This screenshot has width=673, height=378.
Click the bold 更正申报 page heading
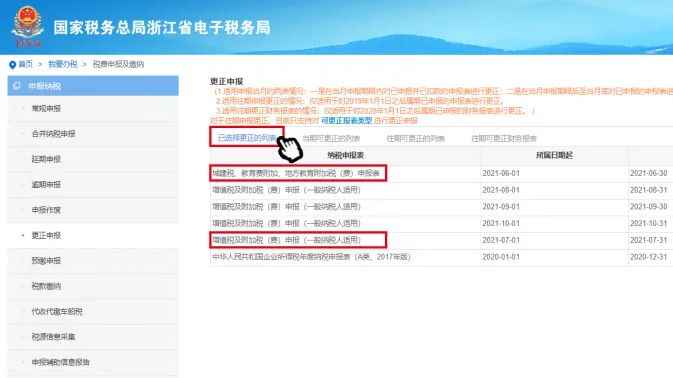tap(227, 81)
